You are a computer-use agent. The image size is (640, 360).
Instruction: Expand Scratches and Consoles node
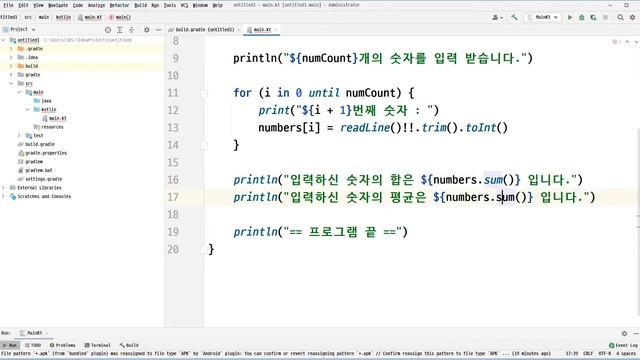pos(4,196)
